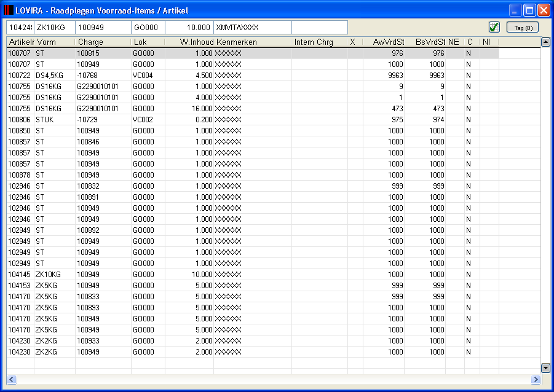The width and height of the screenshot is (554, 392).
Task: Click the green checkmark confirm icon
Action: (494, 27)
